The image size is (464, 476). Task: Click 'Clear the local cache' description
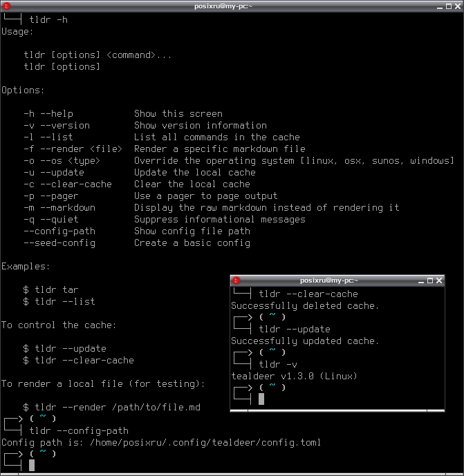click(192, 184)
